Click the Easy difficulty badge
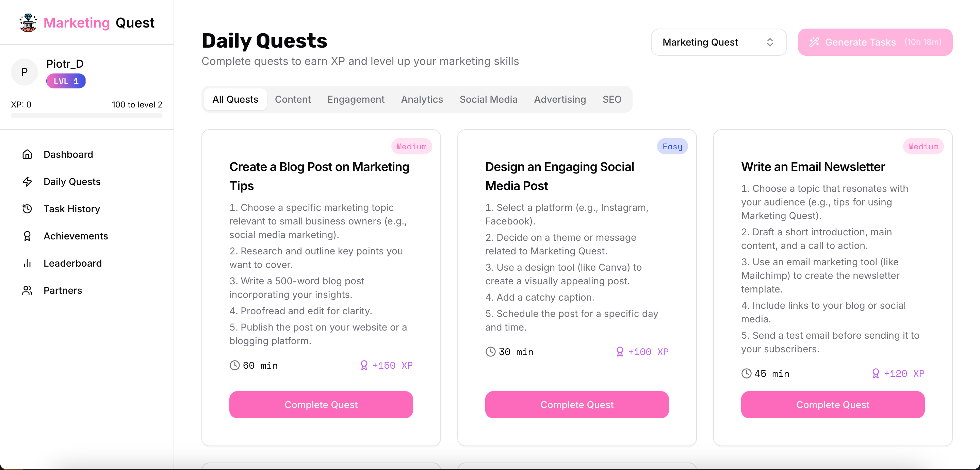Image resolution: width=980 pixels, height=470 pixels. 672,146
